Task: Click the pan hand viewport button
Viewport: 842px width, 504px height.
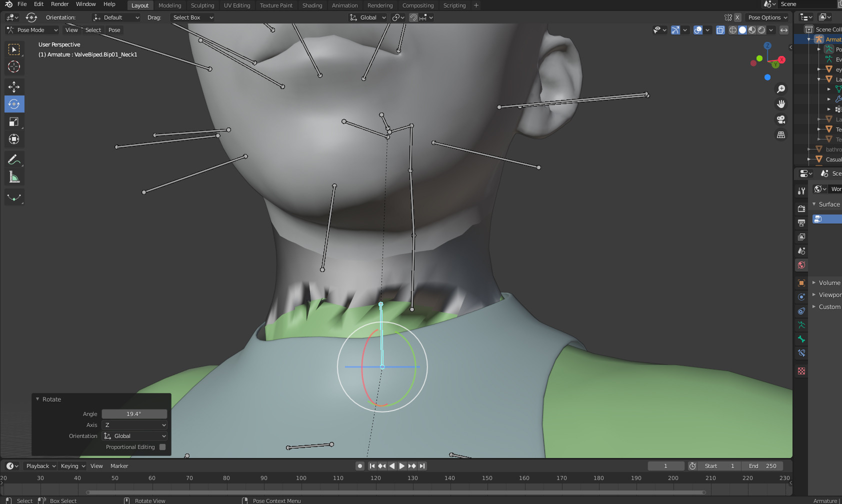Action: tap(780, 104)
